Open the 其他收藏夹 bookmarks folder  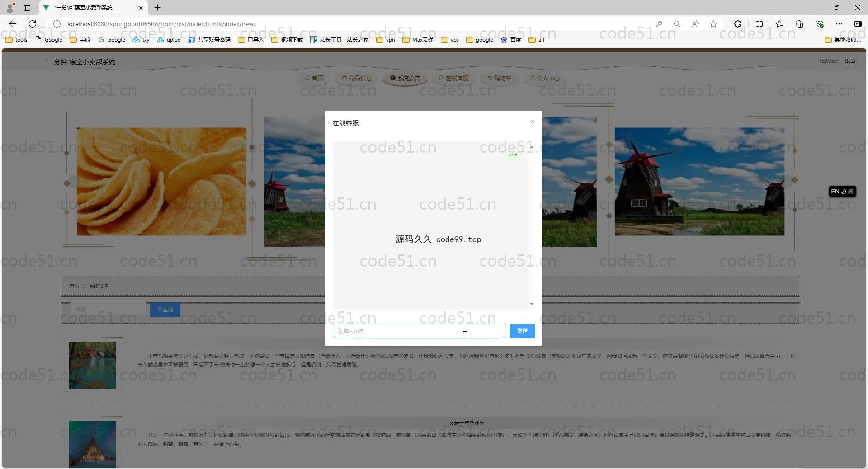tap(843, 40)
